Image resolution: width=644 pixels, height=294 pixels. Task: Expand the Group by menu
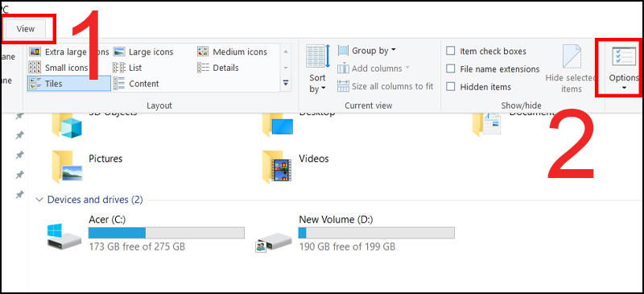pos(367,51)
